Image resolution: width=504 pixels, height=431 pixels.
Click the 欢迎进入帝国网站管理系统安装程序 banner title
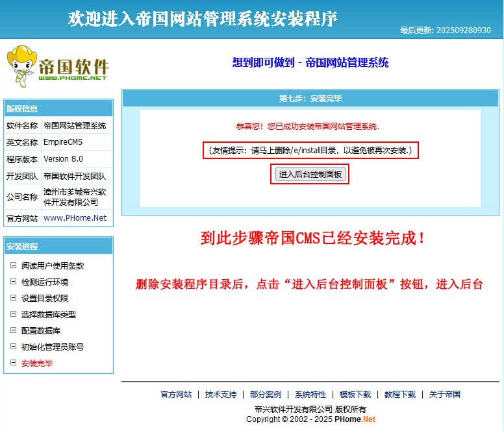pos(203,19)
